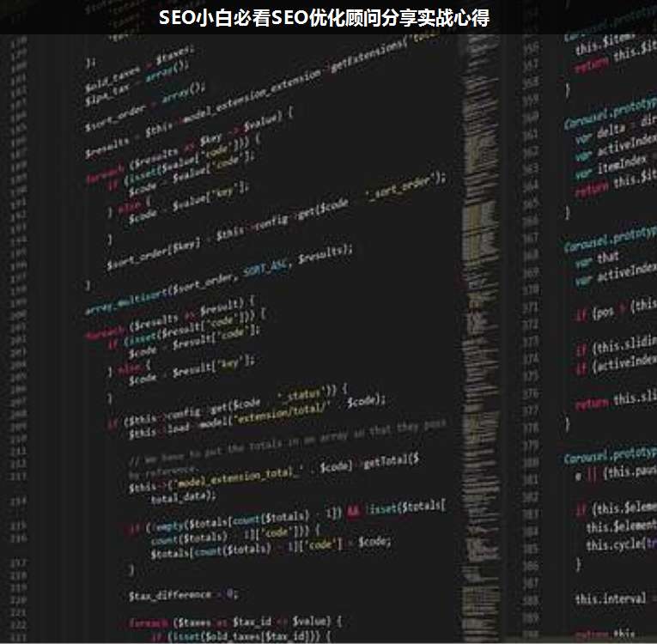657x644 pixels.
Task: Click the '$tax_difference = 0;' code line
Action: pos(184,594)
